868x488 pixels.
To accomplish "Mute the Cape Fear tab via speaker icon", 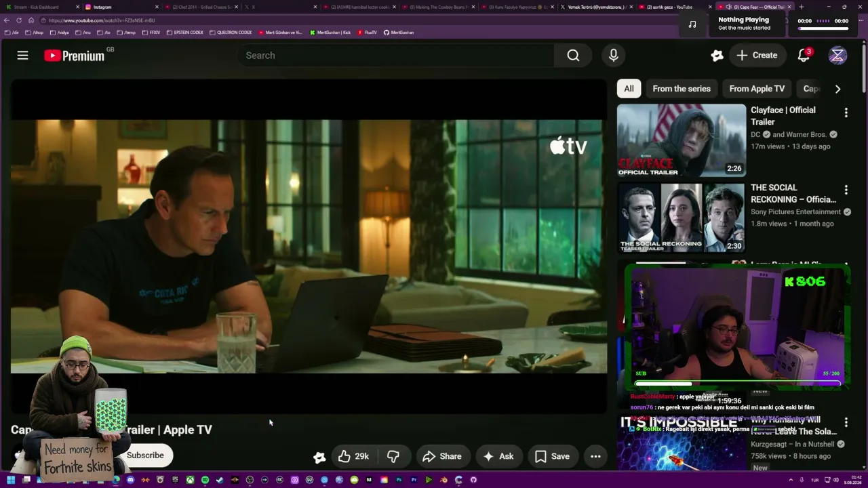I will coord(728,7).
